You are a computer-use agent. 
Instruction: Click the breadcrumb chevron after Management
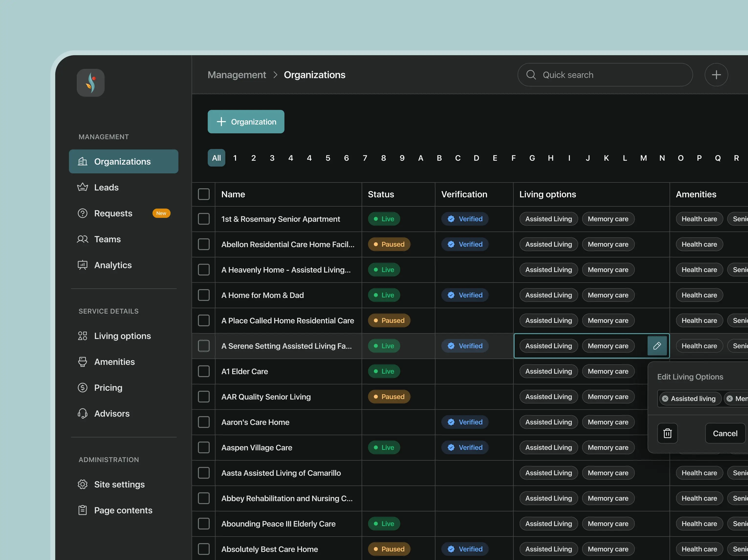tap(275, 75)
